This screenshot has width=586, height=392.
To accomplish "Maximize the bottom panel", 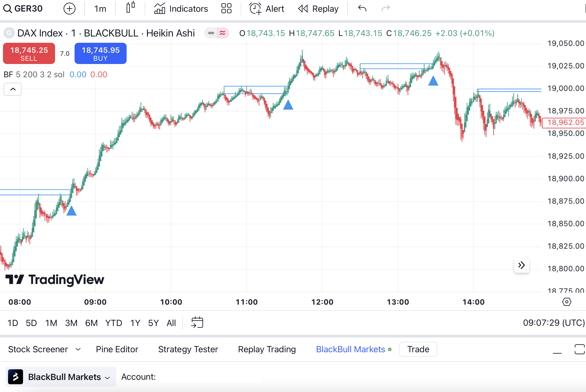I will pyautogui.click(x=579, y=349).
